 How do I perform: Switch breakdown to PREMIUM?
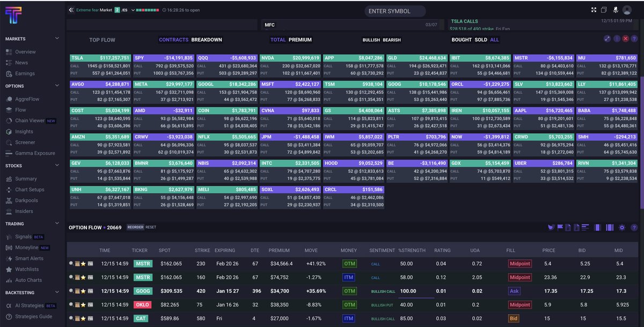click(x=300, y=40)
